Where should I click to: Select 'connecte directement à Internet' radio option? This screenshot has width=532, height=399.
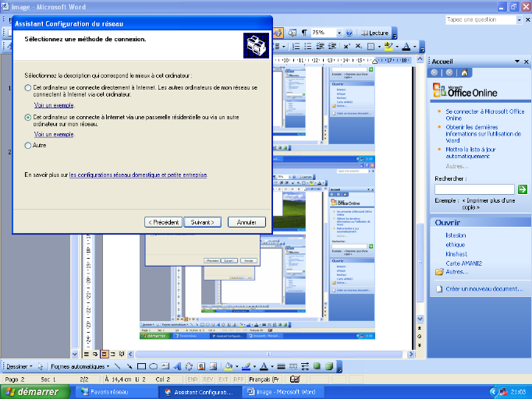coord(28,88)
